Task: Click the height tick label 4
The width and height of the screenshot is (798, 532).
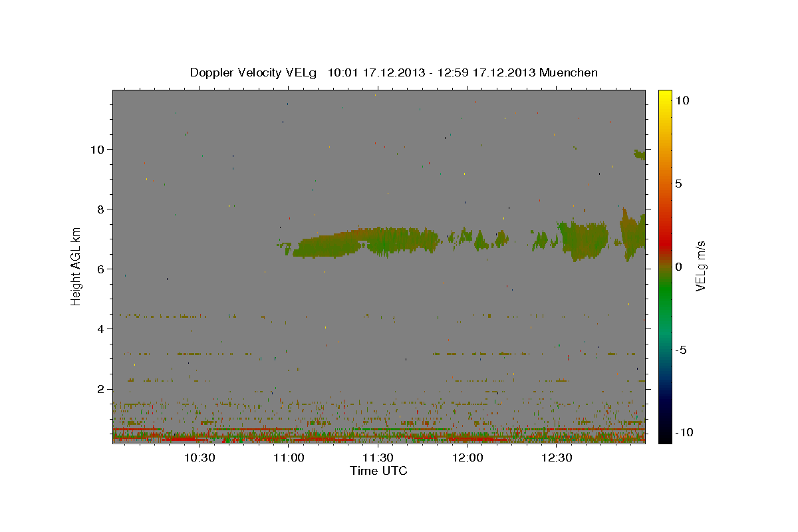Action: (102, 329)
